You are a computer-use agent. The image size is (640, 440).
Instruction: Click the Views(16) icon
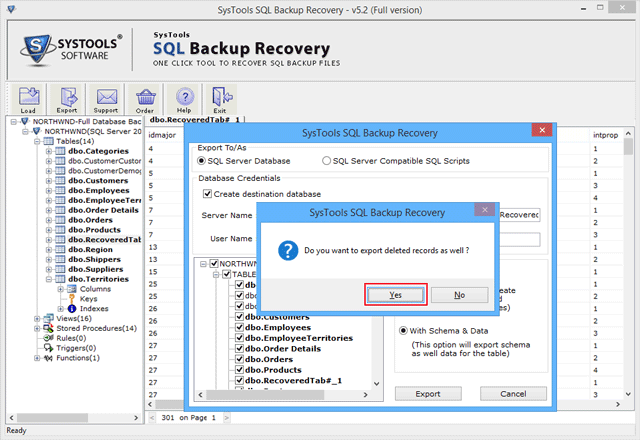(x=49, y=318)
